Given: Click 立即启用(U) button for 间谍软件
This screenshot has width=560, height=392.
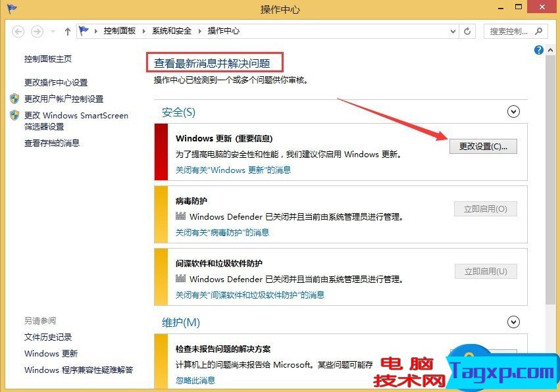Looking at the screenshot, I should 486,272.
